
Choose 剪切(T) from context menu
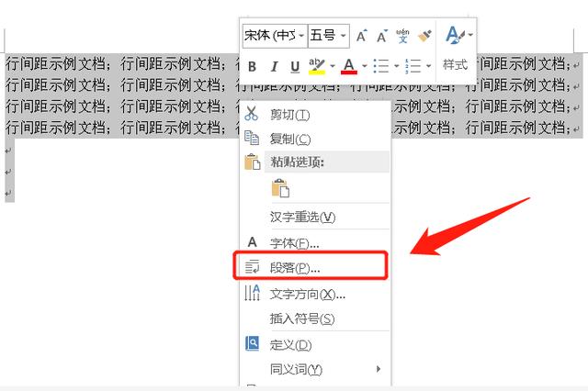point(315,115)
